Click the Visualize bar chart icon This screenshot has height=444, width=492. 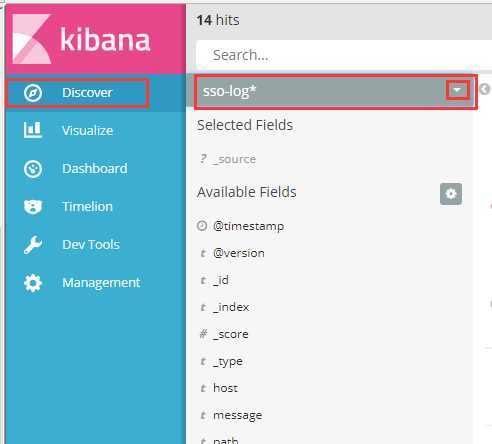tap(33, 130)
